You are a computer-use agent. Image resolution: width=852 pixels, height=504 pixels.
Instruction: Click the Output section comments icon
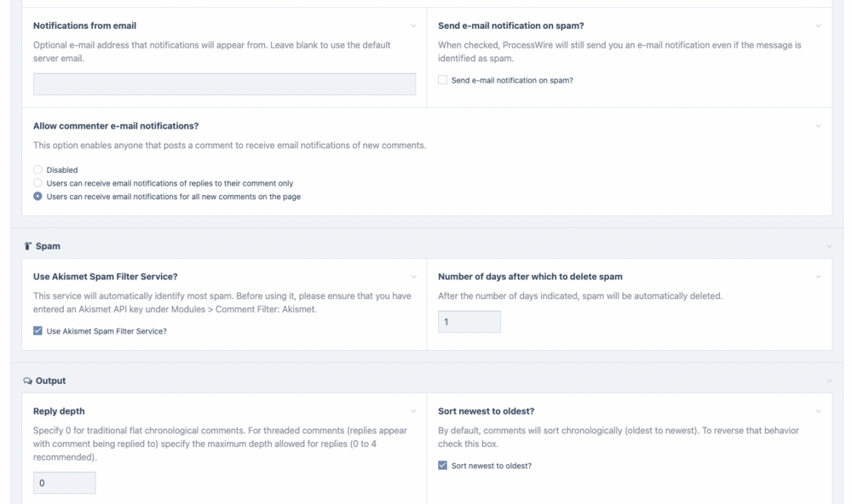pyautogui.click(x=28, y=381)
